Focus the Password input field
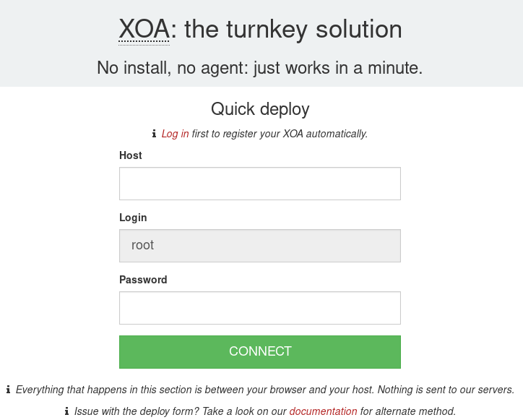Screen dimensions: 523x420 click(x=259, y=308)
